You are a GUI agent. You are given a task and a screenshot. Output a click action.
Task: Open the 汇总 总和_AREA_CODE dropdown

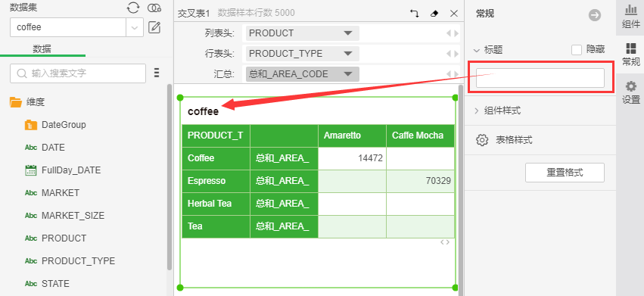[302, 74]
